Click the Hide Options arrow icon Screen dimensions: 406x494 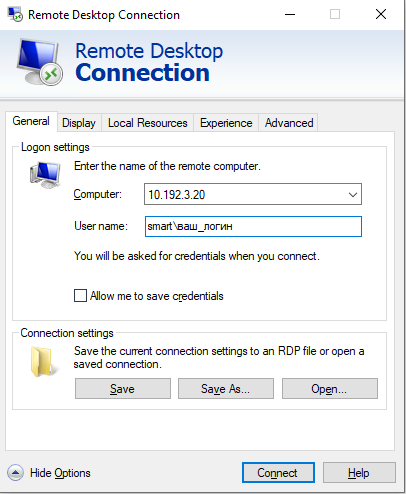[x=15, y=473]
